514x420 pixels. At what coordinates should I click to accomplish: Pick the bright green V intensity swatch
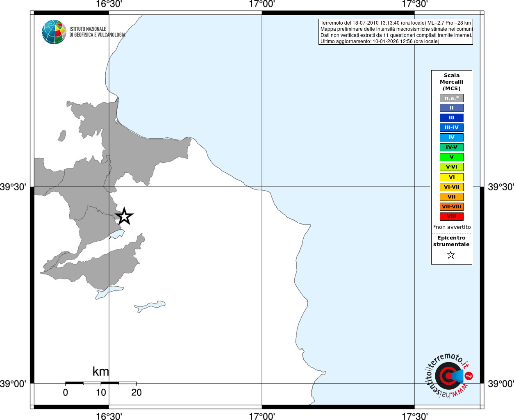click(451, 157)
